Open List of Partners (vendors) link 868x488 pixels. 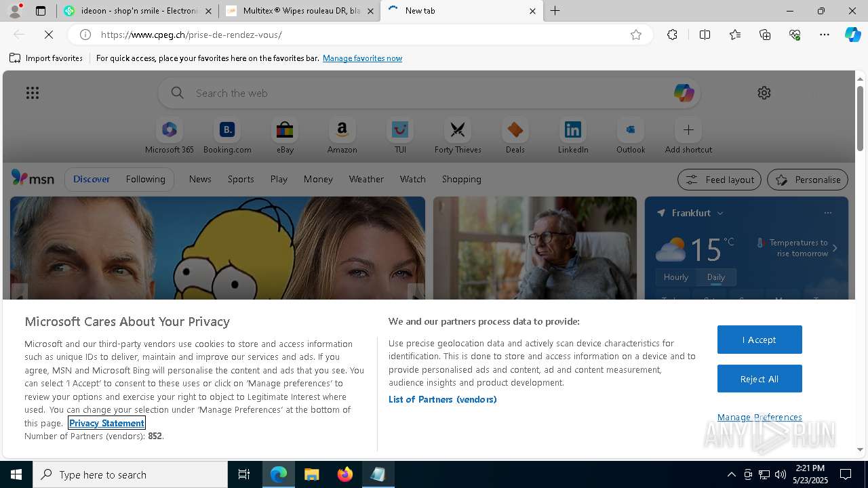[x=442, y=399]
